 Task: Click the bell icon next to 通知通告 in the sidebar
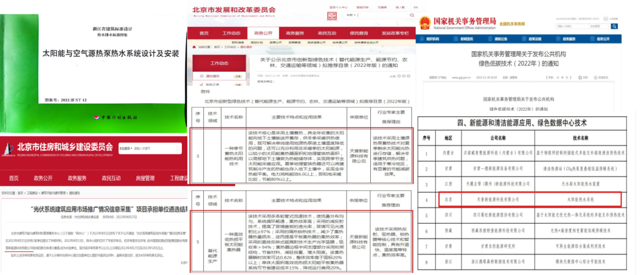coord(202,76)
